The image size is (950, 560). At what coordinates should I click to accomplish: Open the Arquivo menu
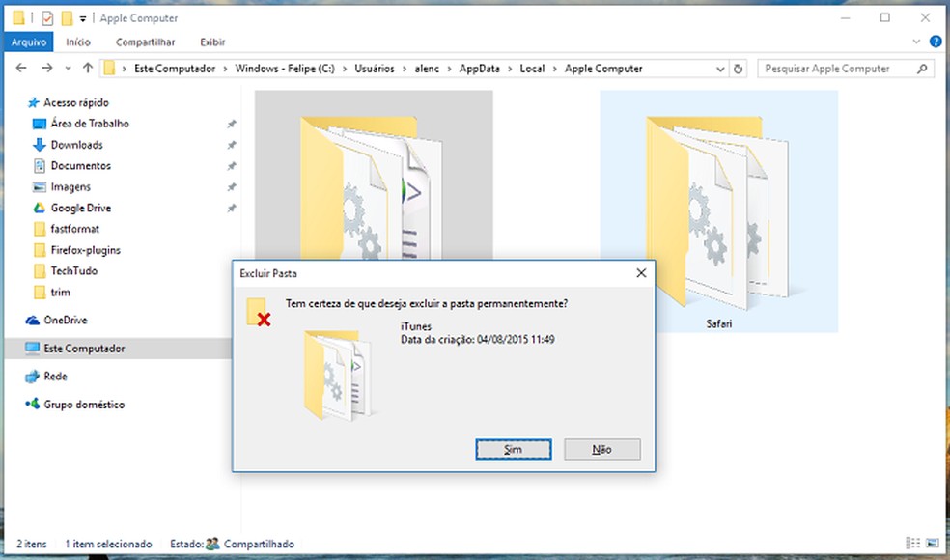(29, 42)
